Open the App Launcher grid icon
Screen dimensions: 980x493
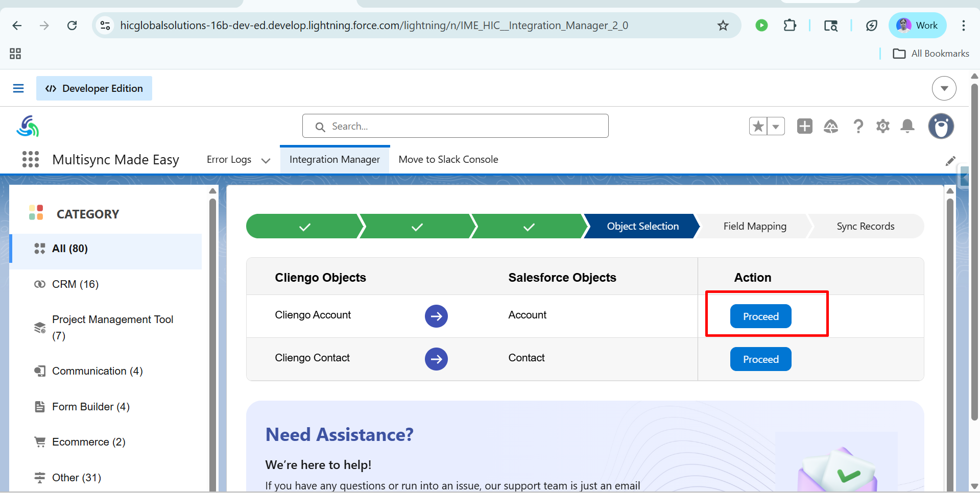(x=31, y=159)
